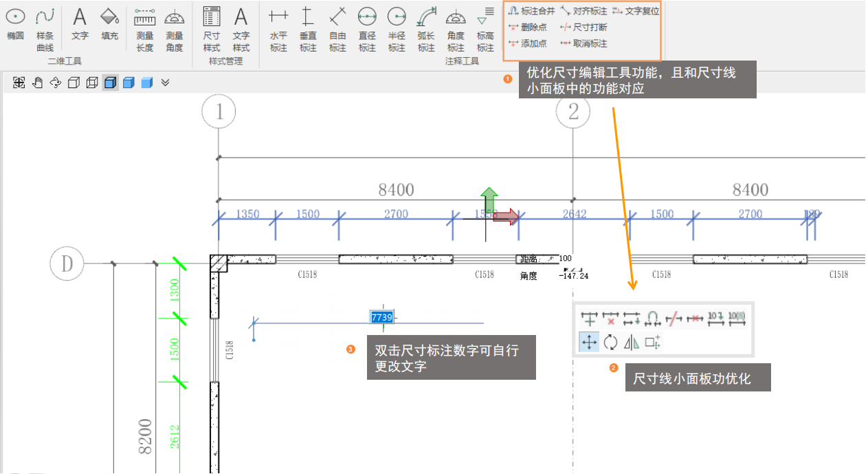Image resolution: width=868 pixels, height=474 pixels.
Task: Click 尺寸打断 break dimension command
Action: [583, 28]
